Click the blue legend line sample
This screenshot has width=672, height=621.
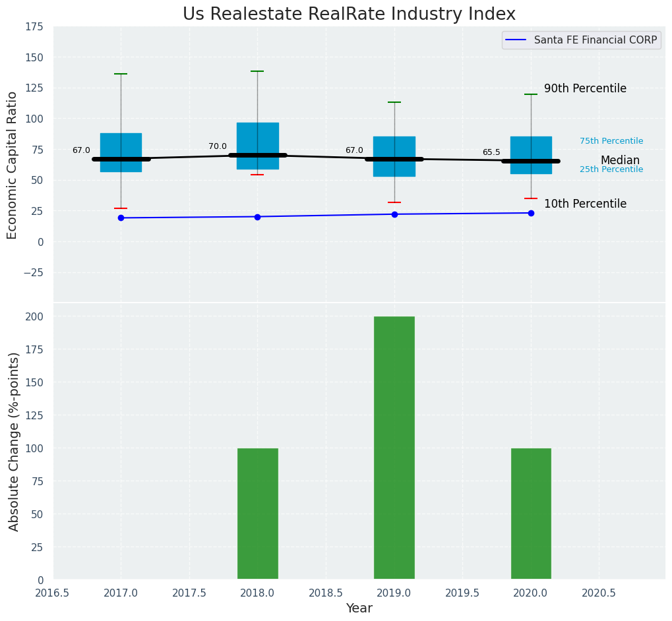pos(517,40)
